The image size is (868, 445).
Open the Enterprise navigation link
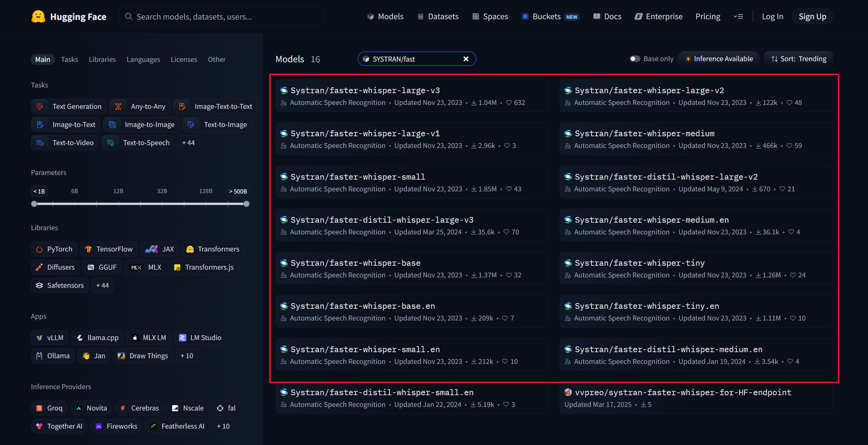(x=659, y=16)
